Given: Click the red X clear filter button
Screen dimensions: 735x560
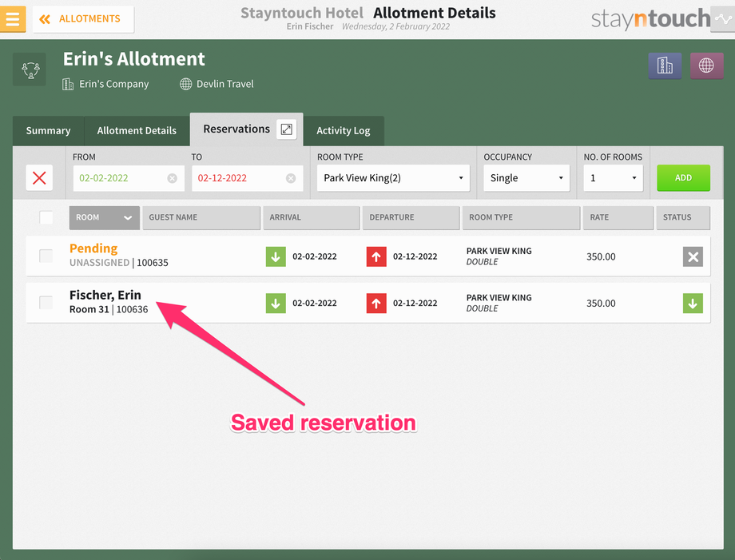Looking at the screenshot, I should tap(39, 177).
